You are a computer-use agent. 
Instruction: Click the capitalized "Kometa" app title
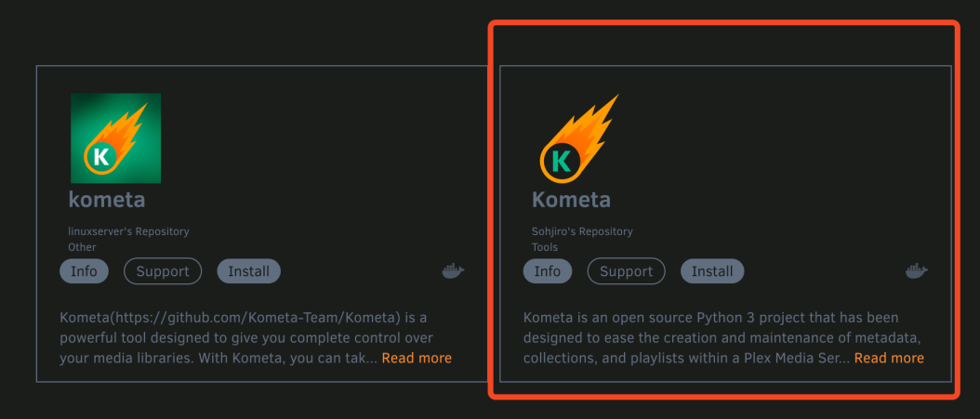[571, 200]
